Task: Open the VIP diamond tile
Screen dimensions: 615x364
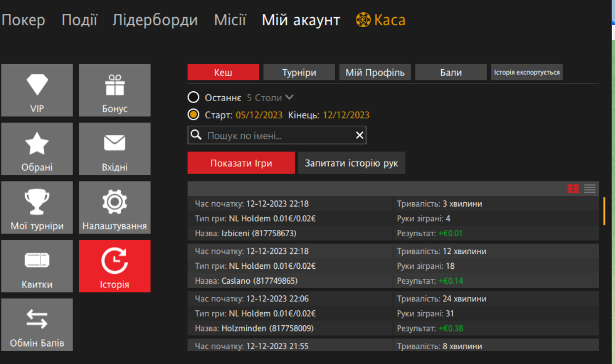Action: [37, 90]
